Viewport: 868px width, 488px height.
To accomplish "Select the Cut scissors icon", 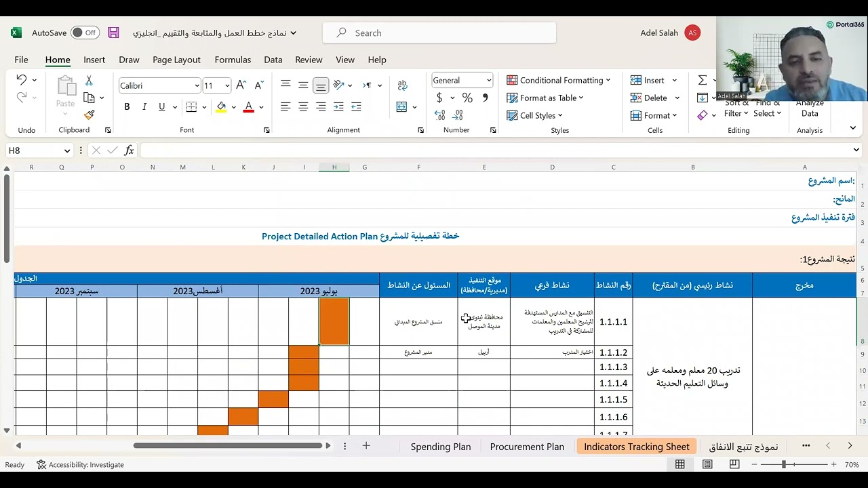I will point(89,81).
